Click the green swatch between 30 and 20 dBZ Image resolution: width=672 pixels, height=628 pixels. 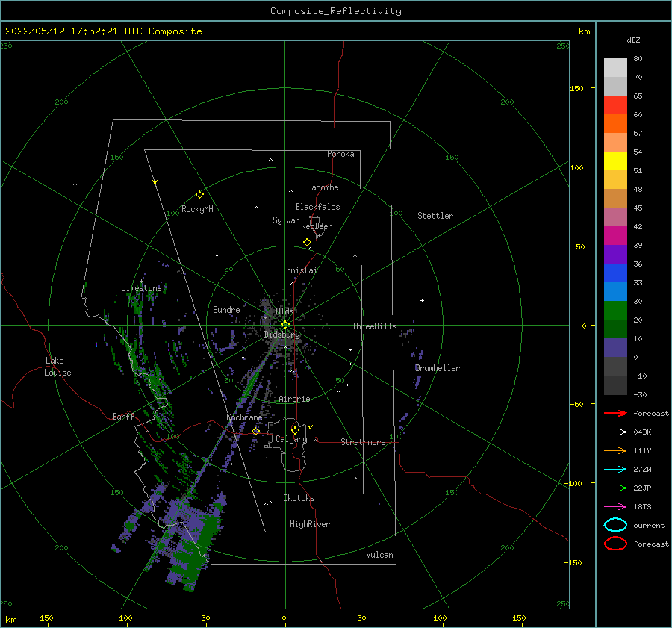pos(615,310)
